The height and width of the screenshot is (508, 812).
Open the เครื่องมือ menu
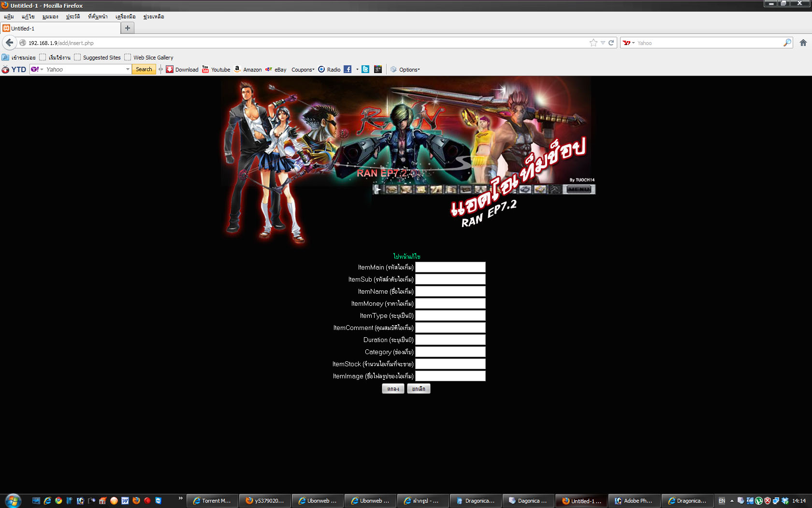[125, 16]
